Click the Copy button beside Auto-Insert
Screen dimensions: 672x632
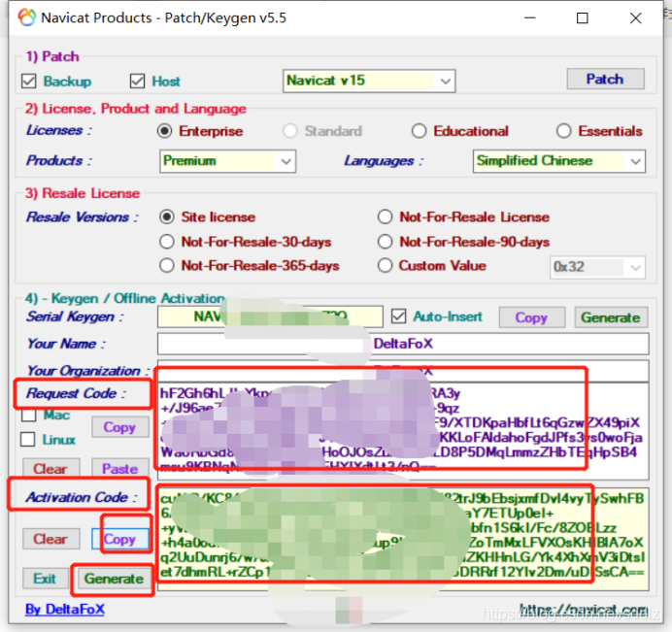point(532,317)
